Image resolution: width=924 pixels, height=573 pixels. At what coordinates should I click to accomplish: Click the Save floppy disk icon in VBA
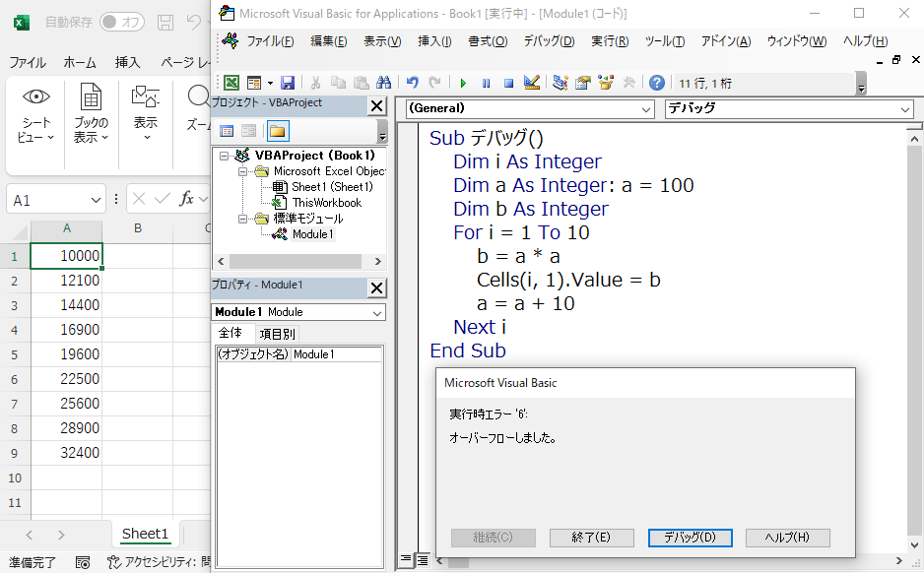(288, 83)
